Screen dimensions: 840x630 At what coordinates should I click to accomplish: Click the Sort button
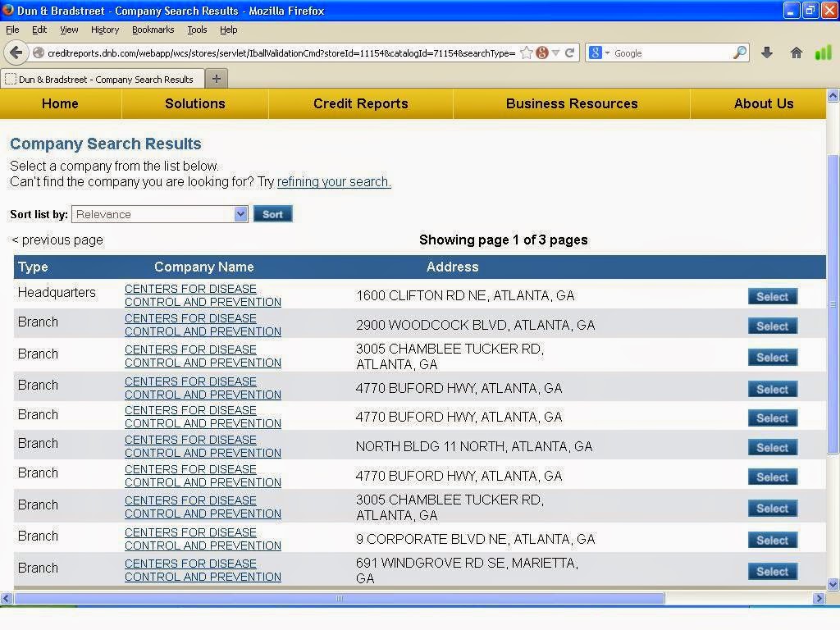(272, 214)
